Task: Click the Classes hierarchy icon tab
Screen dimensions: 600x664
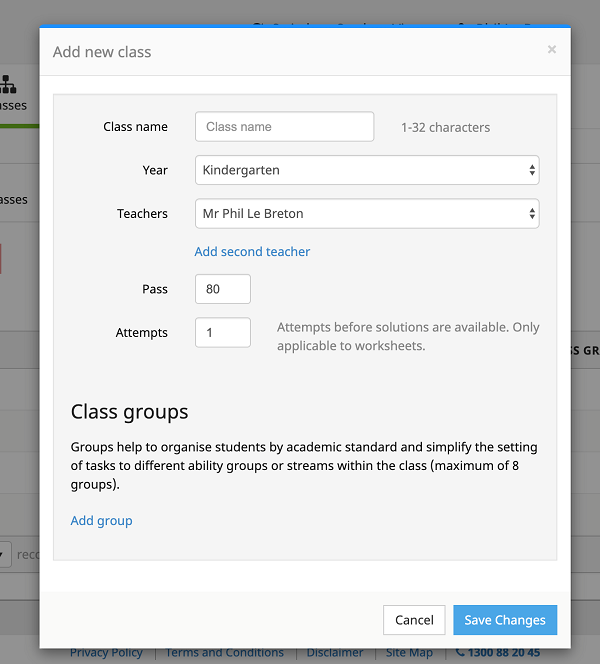Action: (x=10, y=86)
